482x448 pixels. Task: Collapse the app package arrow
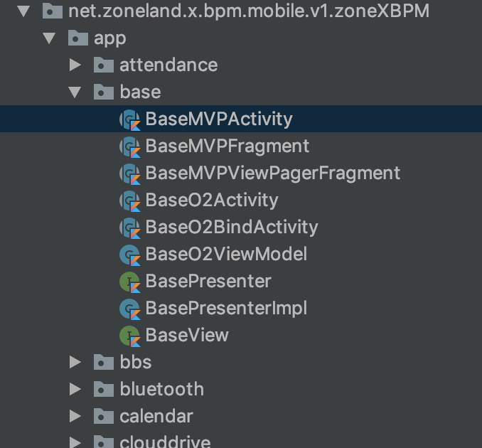pyautogui.click(x=49, y=38)
